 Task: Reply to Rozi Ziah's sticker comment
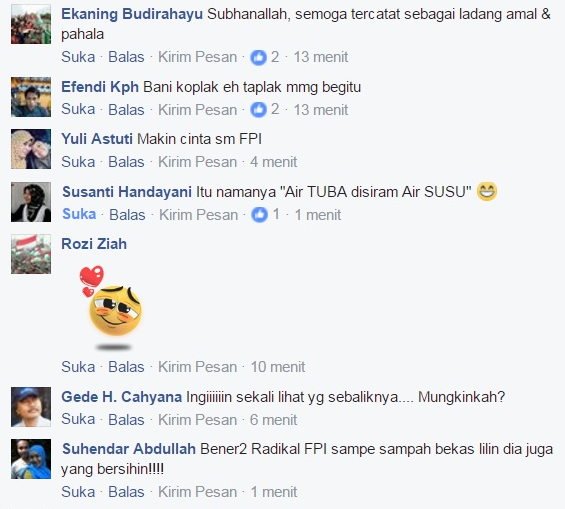[x=126, y=367]
